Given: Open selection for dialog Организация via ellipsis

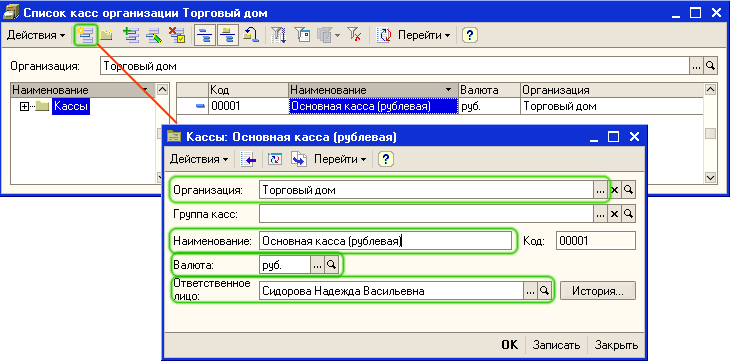Looking at the screenshot, I should coord(600,190).
